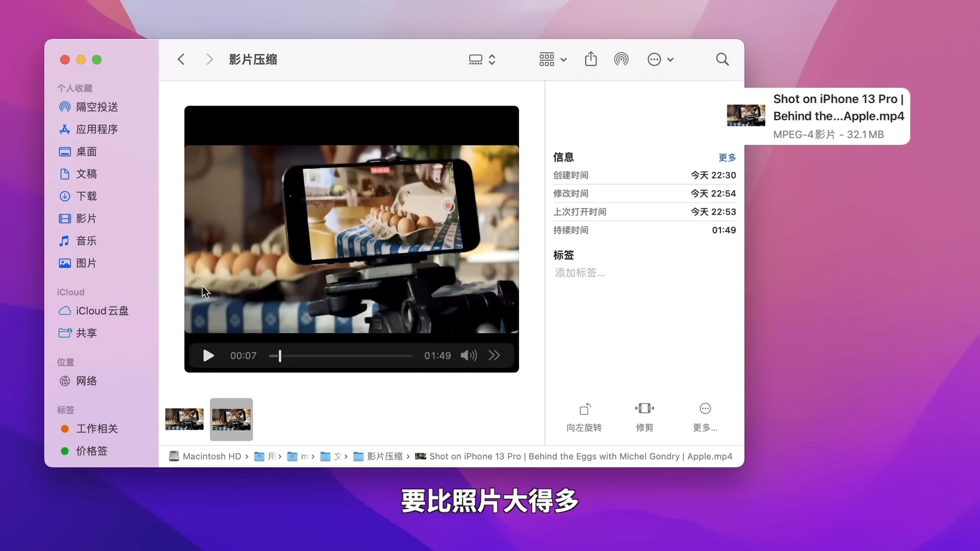The height and width of the screenshot is (551, 980).
Task: Mute the video volume icon
Action: (469, 356)
